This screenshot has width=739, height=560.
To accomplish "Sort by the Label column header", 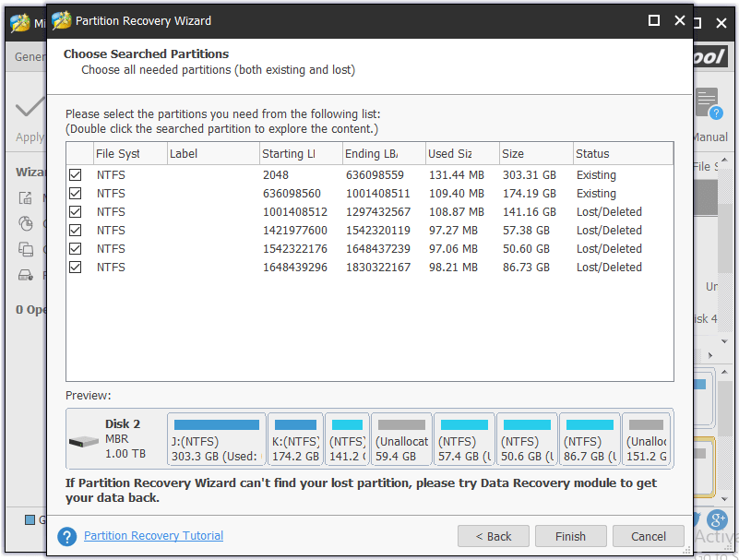I will tap(213, 154).
